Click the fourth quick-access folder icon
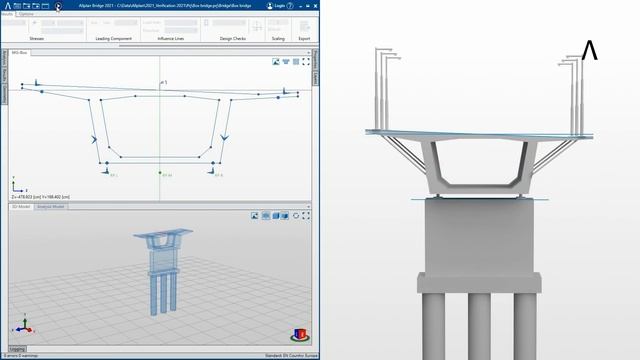Screen dimensions: 640x360 [36, 6]
